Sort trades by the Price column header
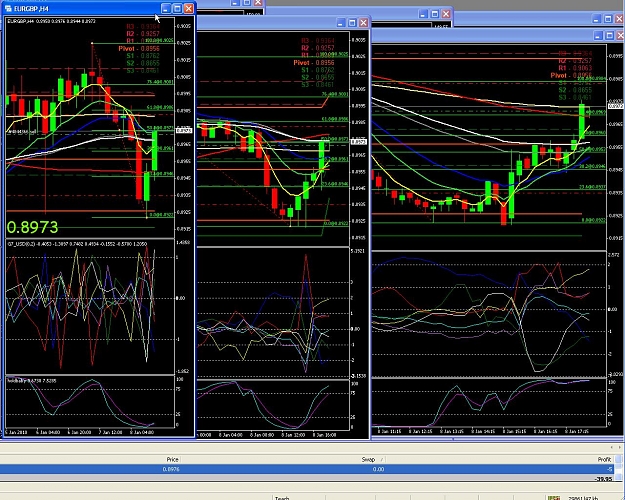Image resolution: width=625 pixels, height=500 pixels. coord(172,459)
